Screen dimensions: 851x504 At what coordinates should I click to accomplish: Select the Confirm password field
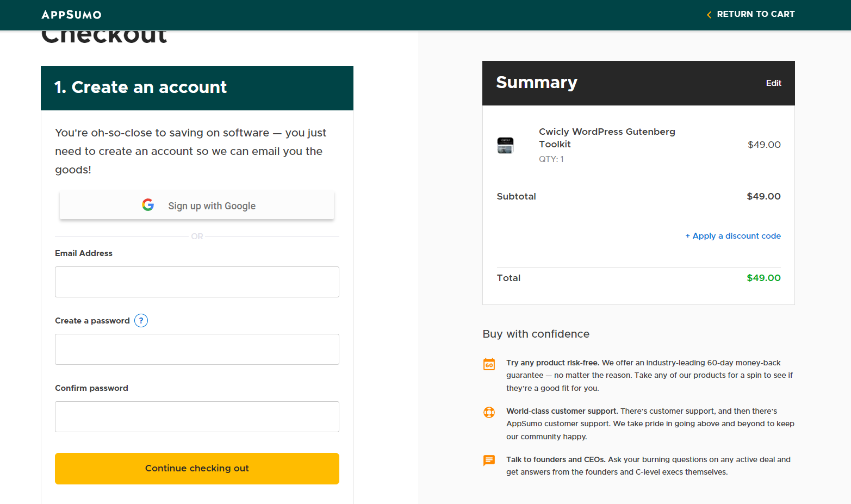tap(197, 416)
